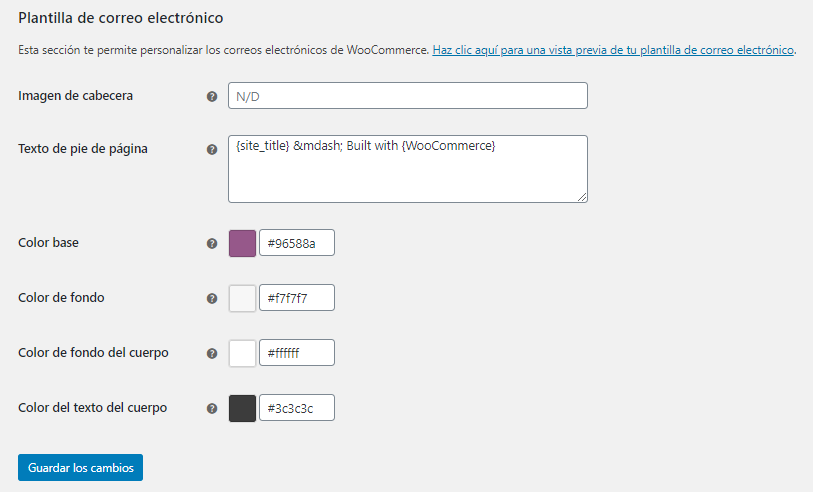Click help icon for Texto de pie de página
Screen dimensions: 813x492
tap(212, 150)
